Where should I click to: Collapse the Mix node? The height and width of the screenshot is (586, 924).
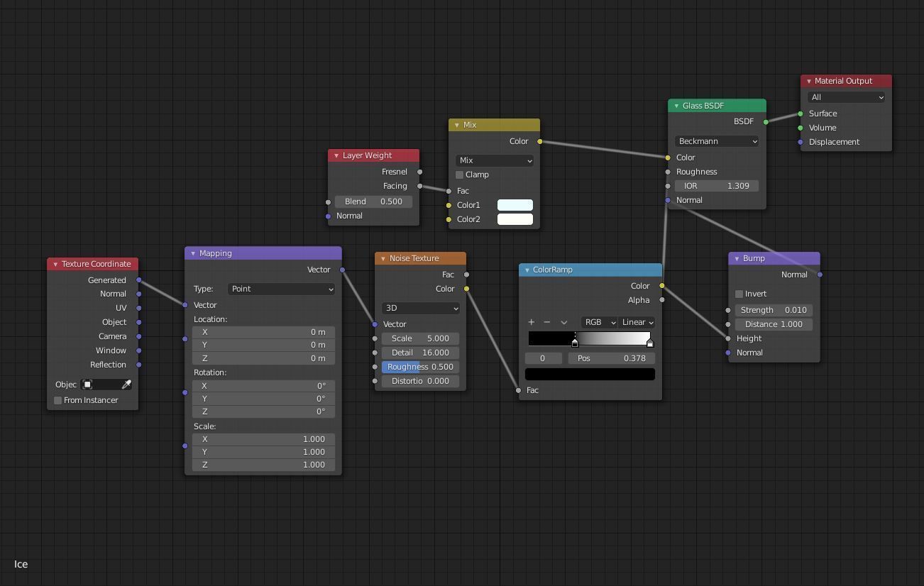(457, 125)
